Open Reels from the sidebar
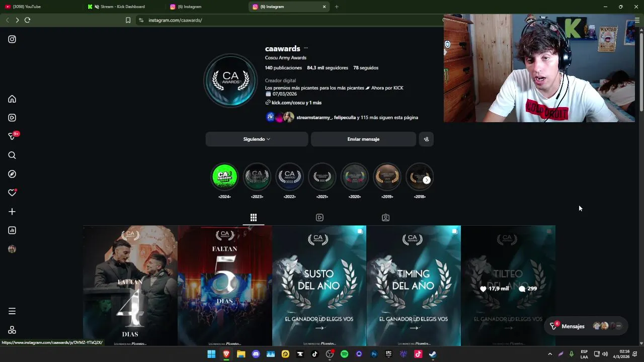The image size is (644, 362). pos(12,118)
